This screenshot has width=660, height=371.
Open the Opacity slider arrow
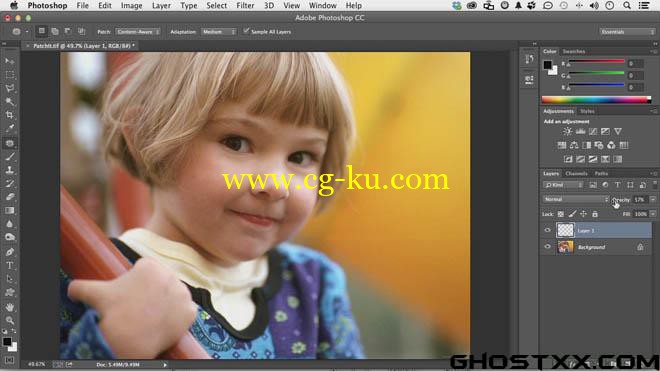pos(652,200)
